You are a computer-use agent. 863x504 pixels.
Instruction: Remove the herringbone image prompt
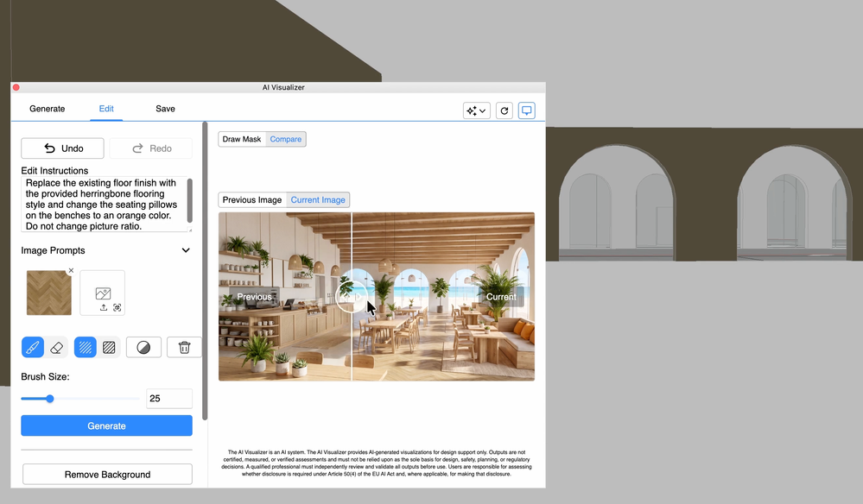pos(71,270)
